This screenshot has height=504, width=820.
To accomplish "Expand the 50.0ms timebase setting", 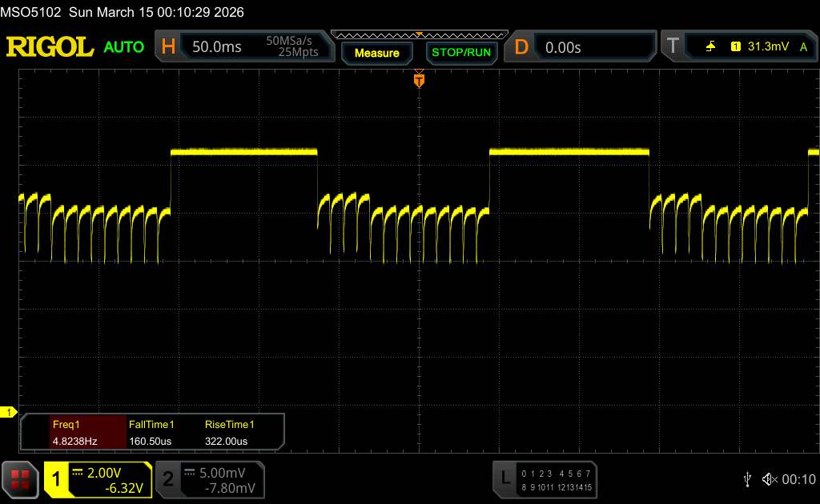I will pyautogui.click(x=217, y=47).
